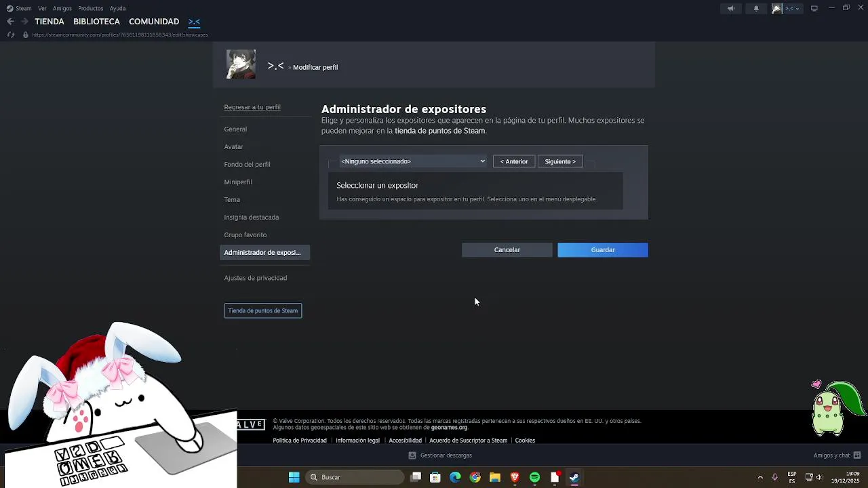Click the Guardar button
This screenshot has height=488, width=868.
(603, 250)
